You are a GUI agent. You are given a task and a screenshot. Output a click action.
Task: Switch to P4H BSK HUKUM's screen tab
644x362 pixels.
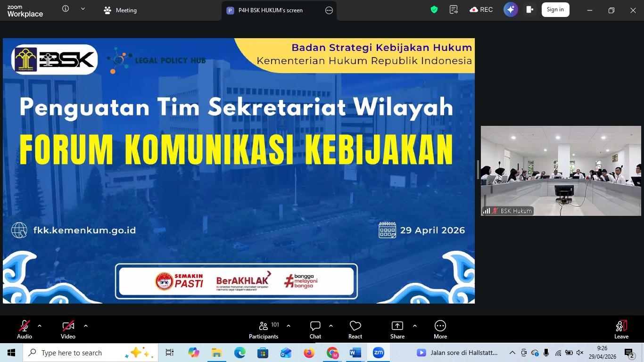tap(270, 10)
